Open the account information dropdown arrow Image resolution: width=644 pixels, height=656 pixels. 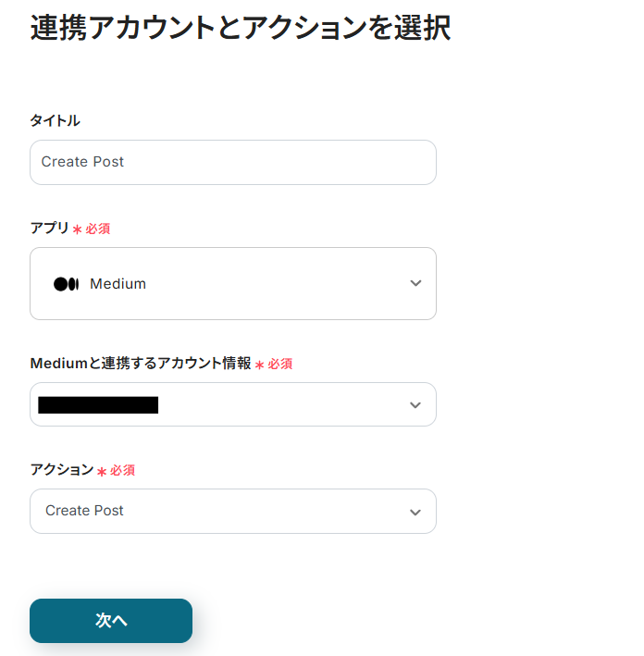coord(415,405)
